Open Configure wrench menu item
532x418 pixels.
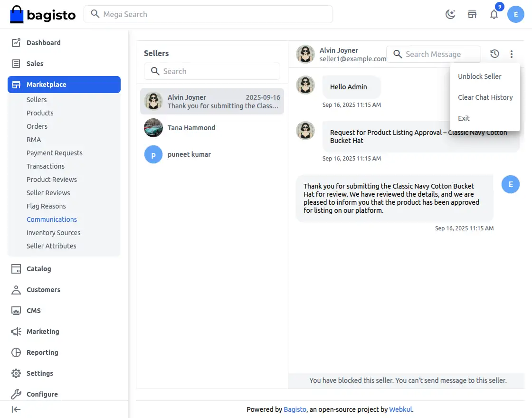(x=42, y=394)
